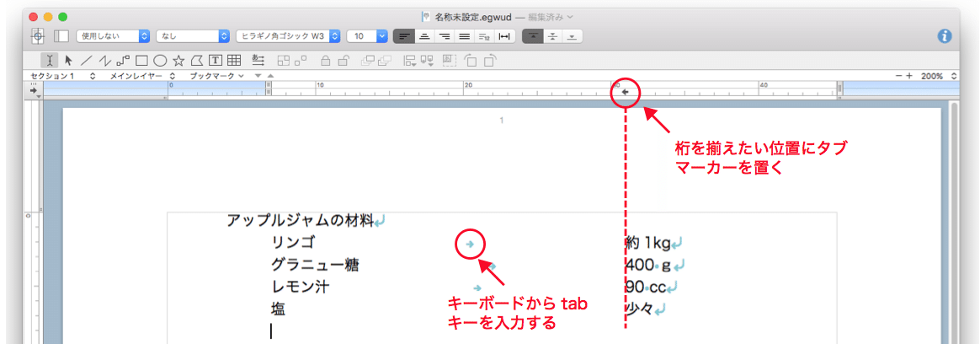The width and height of the screenshot is (980, 344).
Task: Click the text 少々
Action: click(638, 309)
